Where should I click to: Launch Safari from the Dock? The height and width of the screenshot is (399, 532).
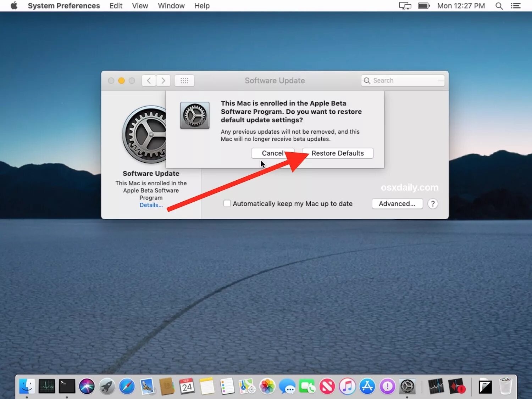[x=127, y=386]
